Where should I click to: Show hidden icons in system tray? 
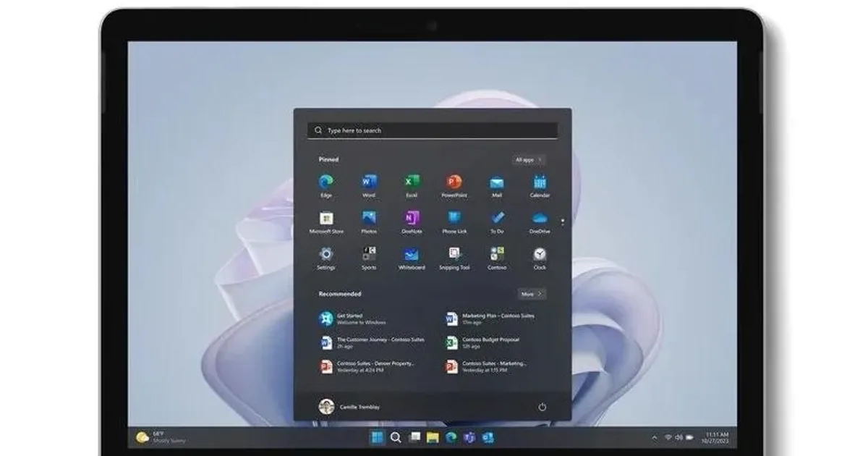pyautogui.click(x=655, y=437)
